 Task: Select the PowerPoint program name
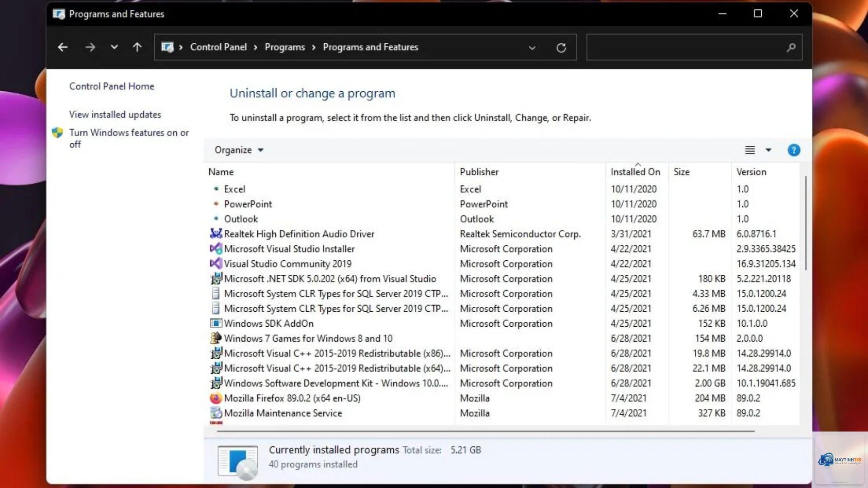248,204
